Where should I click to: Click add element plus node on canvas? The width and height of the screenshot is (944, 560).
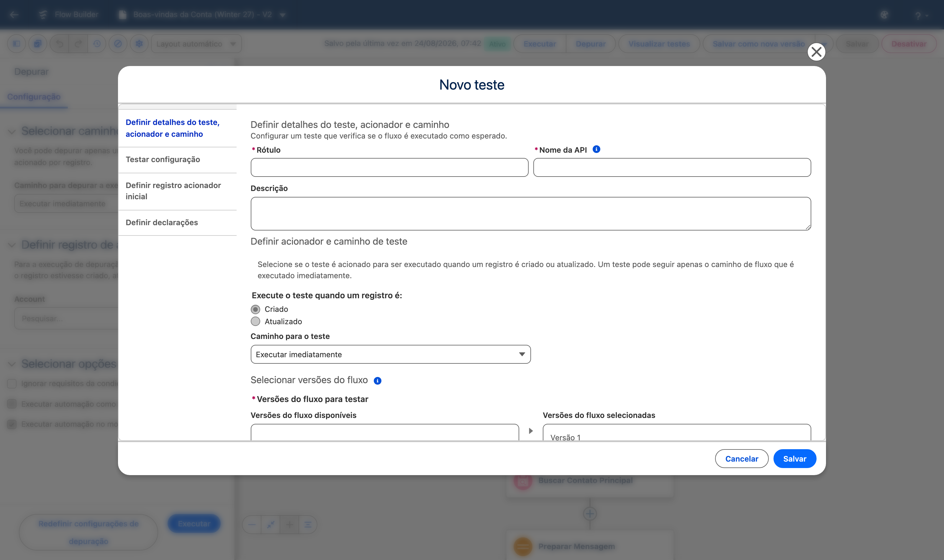(x=590, y=514)
